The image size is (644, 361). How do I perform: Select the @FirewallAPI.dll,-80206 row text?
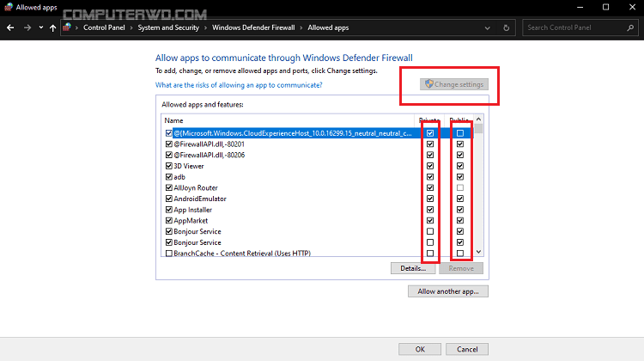point(209,155)
